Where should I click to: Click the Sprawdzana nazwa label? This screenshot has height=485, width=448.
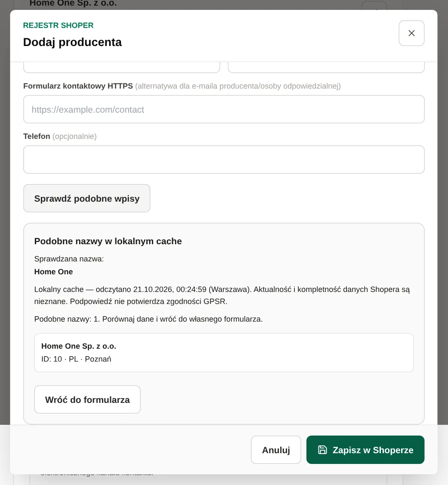pos(69,259)
